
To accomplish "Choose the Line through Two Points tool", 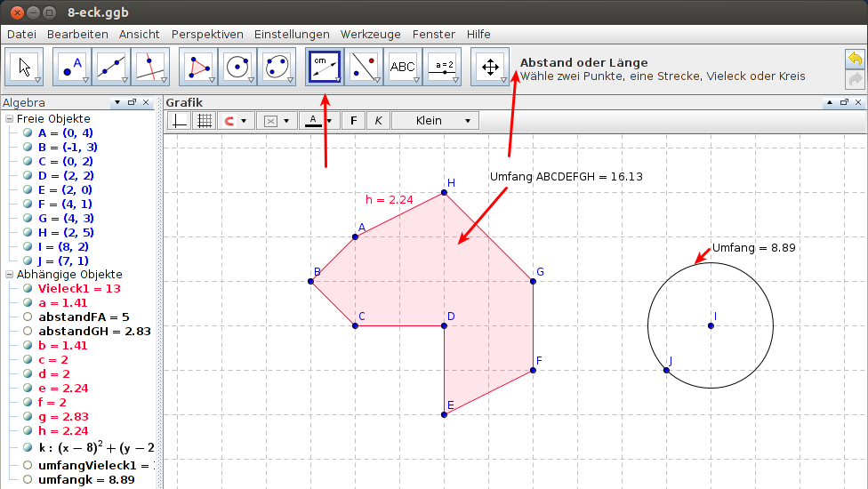I will (110, 67).
